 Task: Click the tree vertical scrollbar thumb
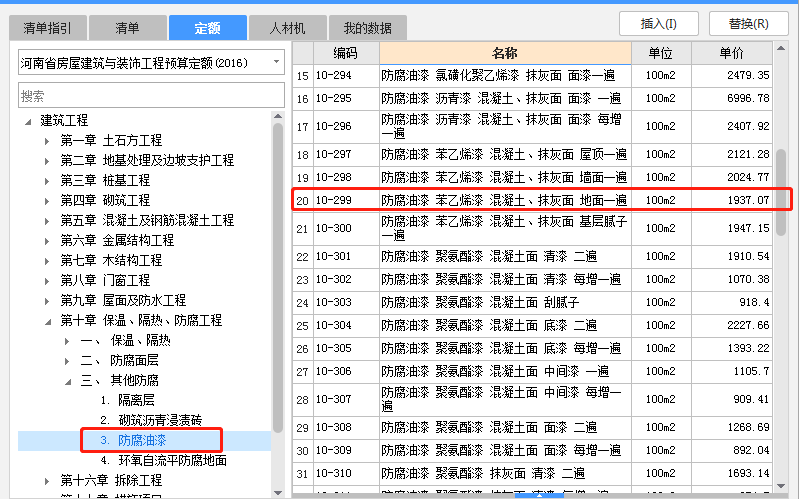(x=278, y=278)
